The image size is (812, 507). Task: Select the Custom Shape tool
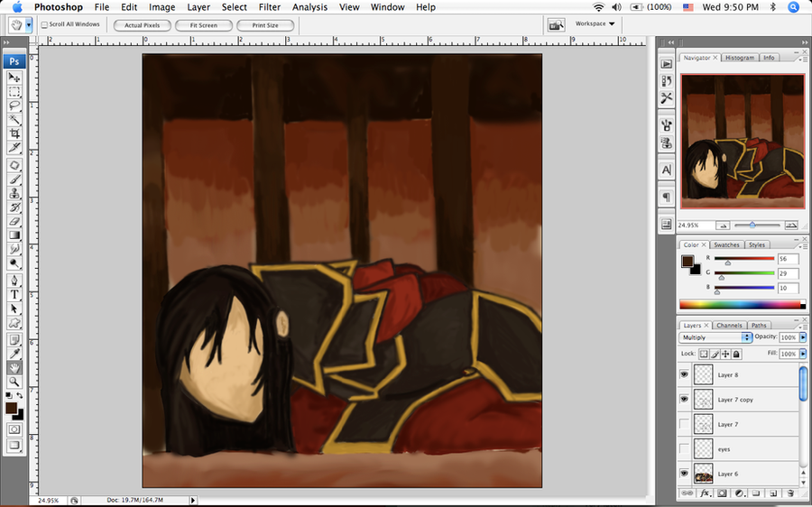[14, 323]
